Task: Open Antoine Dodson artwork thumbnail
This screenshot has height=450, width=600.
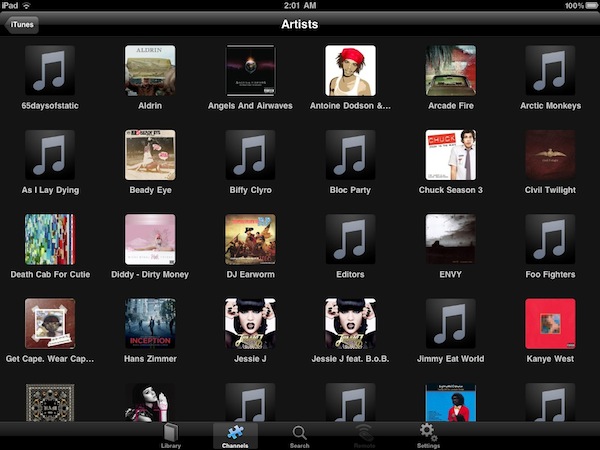Action: click(x=350, y=70)
